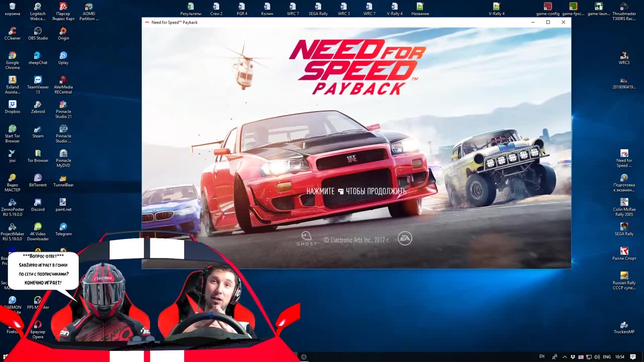Image resolution: width=644 pixels, height=362 pixels.
Task: Open Thrustmaster T300RS Racing icon
Action: pyautogui.click(x=624, y=12)
